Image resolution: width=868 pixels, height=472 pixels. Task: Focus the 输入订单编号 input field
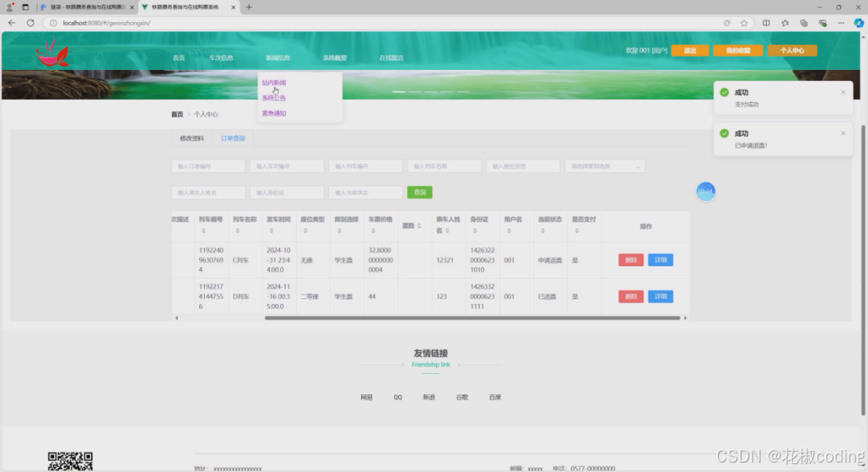208,166
